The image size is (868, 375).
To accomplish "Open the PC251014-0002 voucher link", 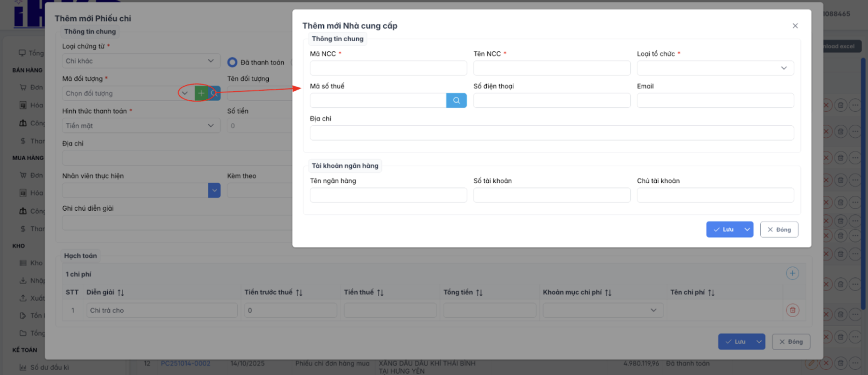I will tap(186, 364).
